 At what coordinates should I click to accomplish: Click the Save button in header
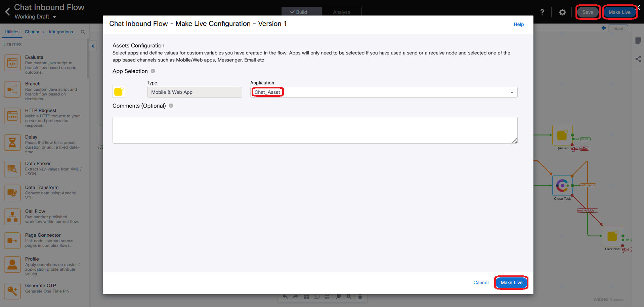click(x=588, y=12)
